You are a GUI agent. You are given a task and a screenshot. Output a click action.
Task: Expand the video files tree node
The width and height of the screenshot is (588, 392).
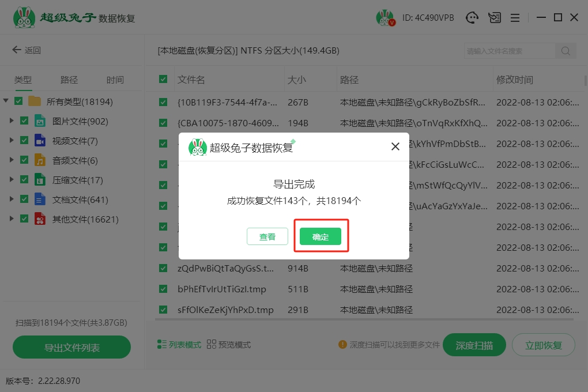point(12,141)
